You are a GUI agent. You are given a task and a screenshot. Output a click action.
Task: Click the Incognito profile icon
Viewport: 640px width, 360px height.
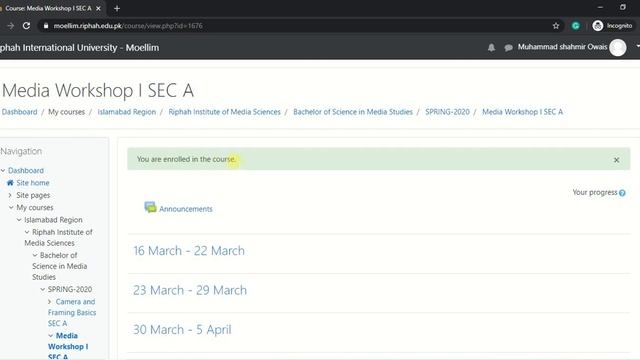pyautogui.click(x=598, y=26)
